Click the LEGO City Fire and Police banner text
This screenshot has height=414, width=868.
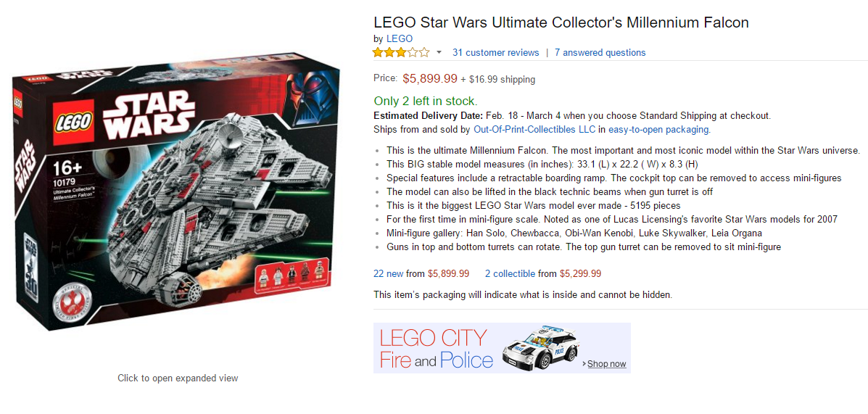click(x=435, y=349)
